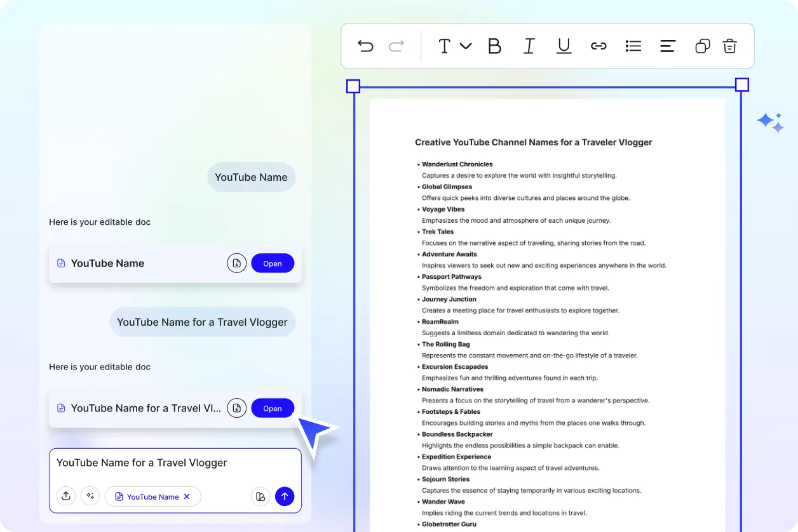Screen dimensions: 798x532
Task: Click the style shapes icon next to send
Action: (260, 496)
